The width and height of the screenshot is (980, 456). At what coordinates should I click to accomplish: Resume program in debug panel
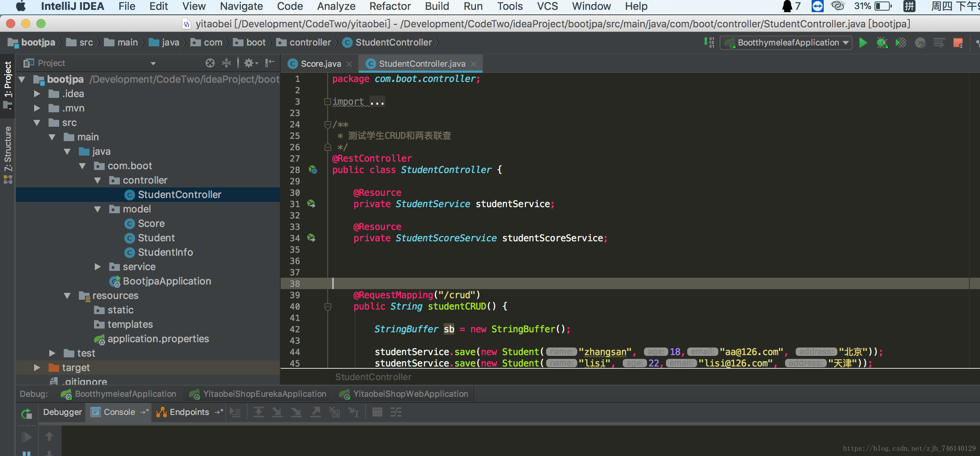tap(27, 437)
